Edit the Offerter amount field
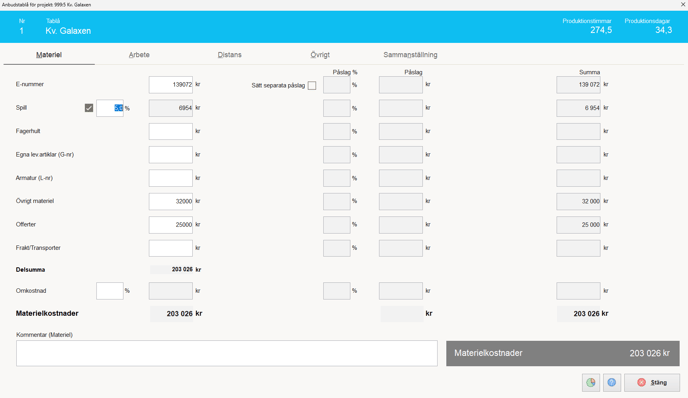Viewport: 688px width, 398px height. [x=171, y=225]
